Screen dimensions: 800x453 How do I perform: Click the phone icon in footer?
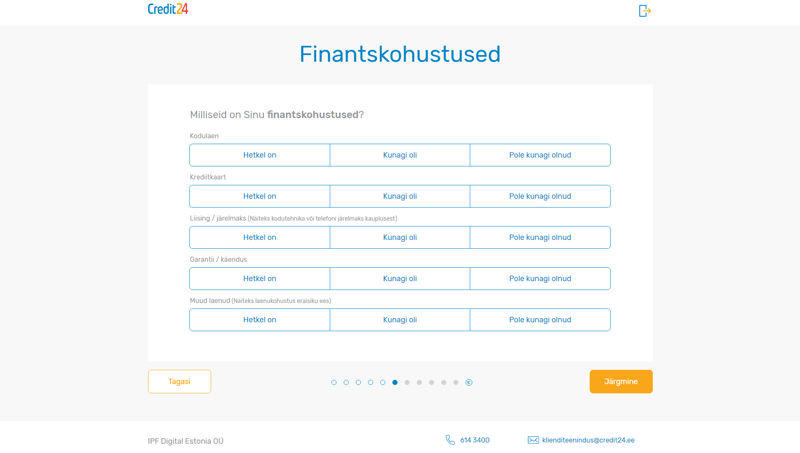450,440
